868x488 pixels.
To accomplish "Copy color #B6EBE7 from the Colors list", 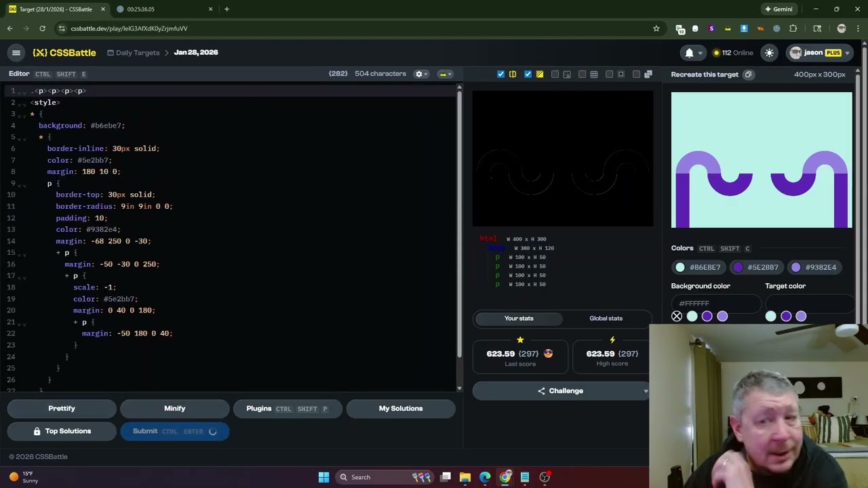I will (x=699, y=267).
